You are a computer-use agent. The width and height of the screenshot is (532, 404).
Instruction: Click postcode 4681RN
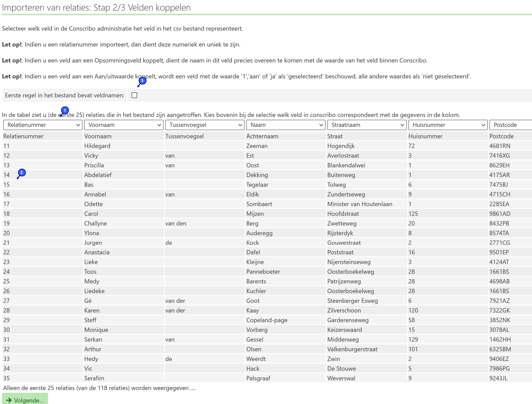[500, 146]
